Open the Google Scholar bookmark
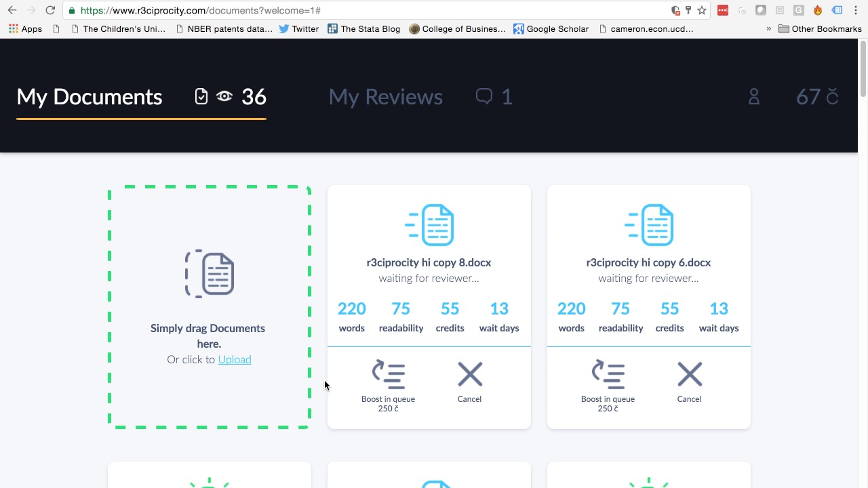This screenshot has height=488, width=868. coord(551,29)
